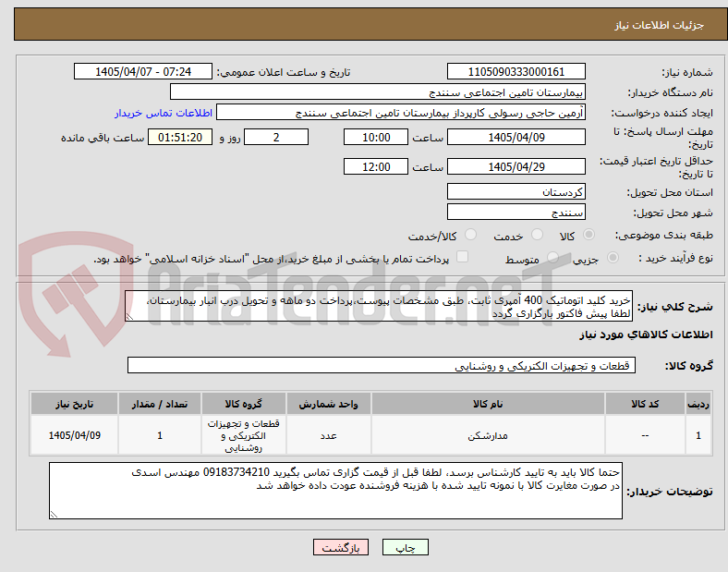This screenshot has height=572, width=728.
Task: Click the delivery city field سنندج
Action: coord(516,213)
